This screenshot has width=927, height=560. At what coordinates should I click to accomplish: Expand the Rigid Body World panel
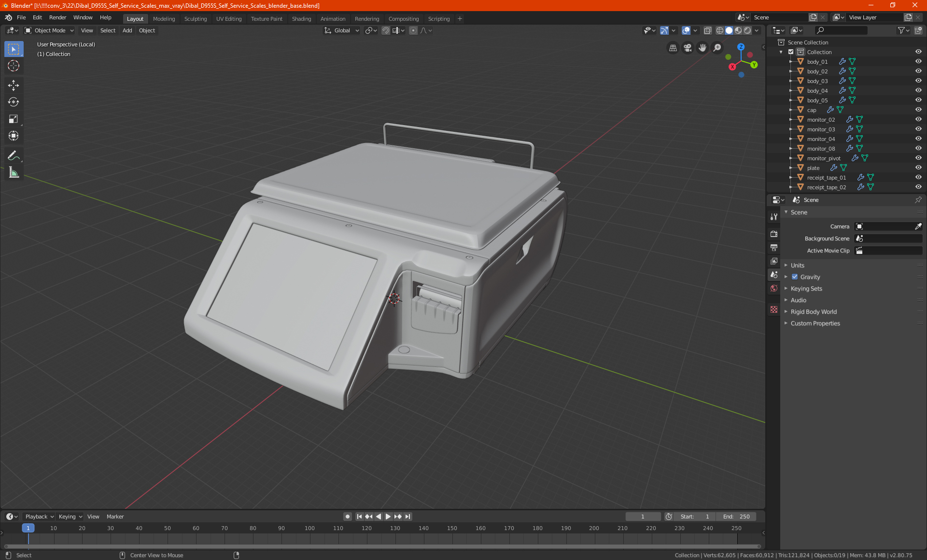click(813, 312)
